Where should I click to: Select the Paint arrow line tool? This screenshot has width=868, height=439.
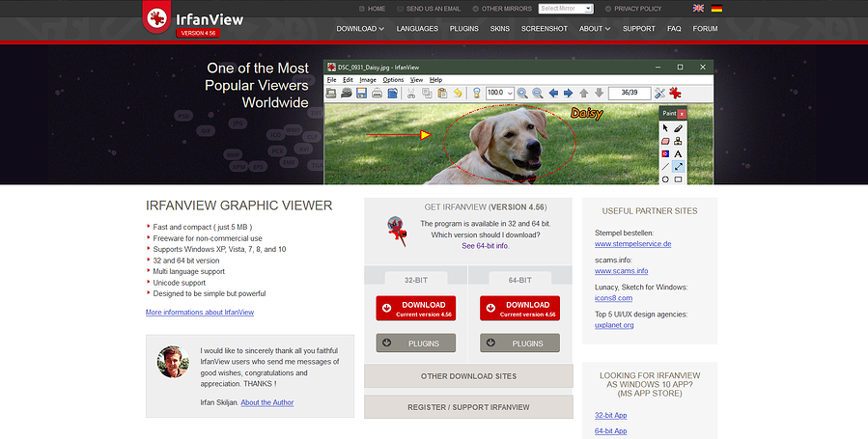[678, 166]
